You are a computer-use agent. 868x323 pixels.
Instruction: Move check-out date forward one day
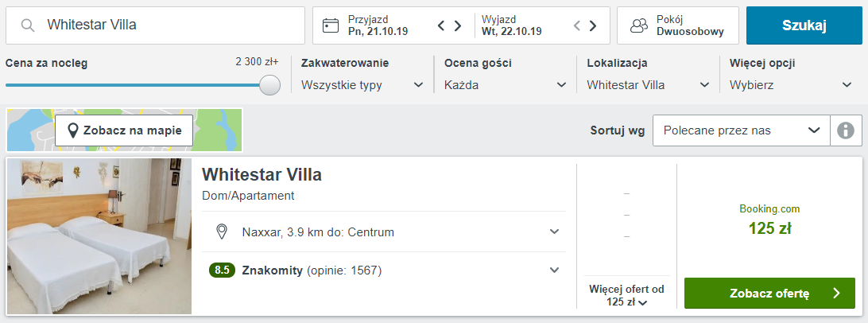pyautogui.click(x=593, y=25)
